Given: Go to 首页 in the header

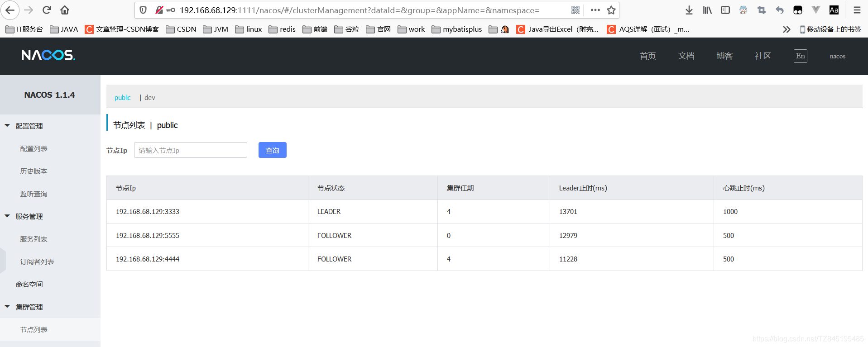Looking at the screenshot, I should [647, 56].
